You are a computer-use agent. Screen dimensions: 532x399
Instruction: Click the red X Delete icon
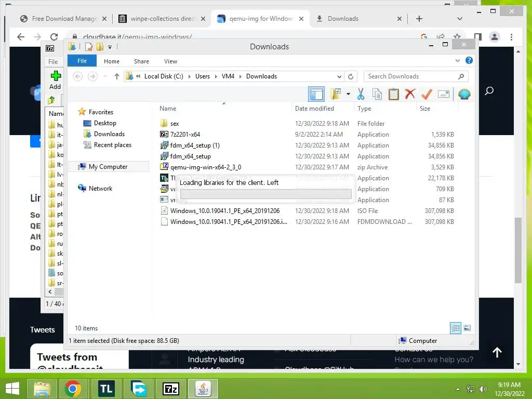(410, 94)
